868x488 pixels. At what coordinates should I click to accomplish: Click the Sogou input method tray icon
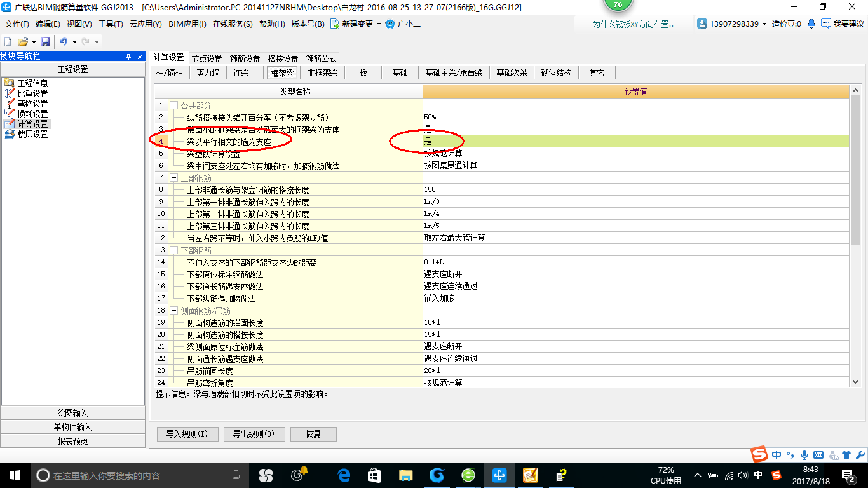click(x=776, y=475)
